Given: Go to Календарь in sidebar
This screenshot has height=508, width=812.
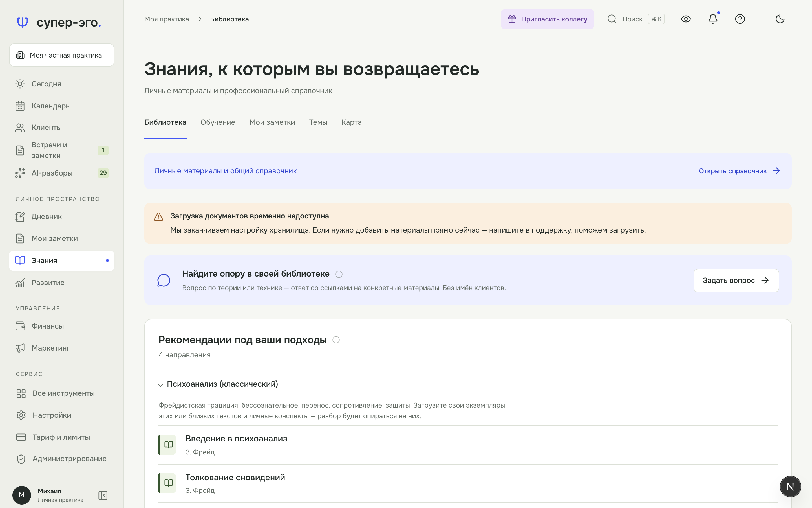Looking at the screenshot, I should coord(62,106).
